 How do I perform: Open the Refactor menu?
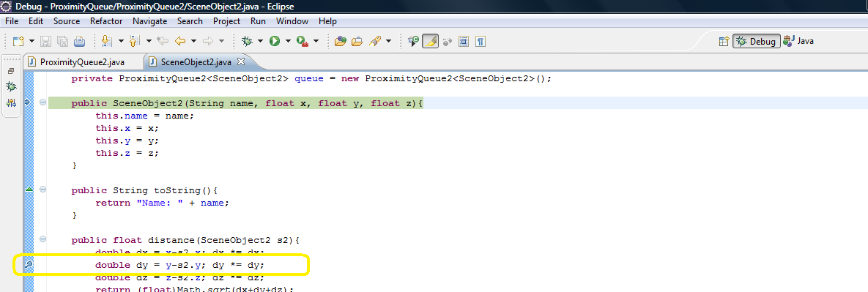106,21
